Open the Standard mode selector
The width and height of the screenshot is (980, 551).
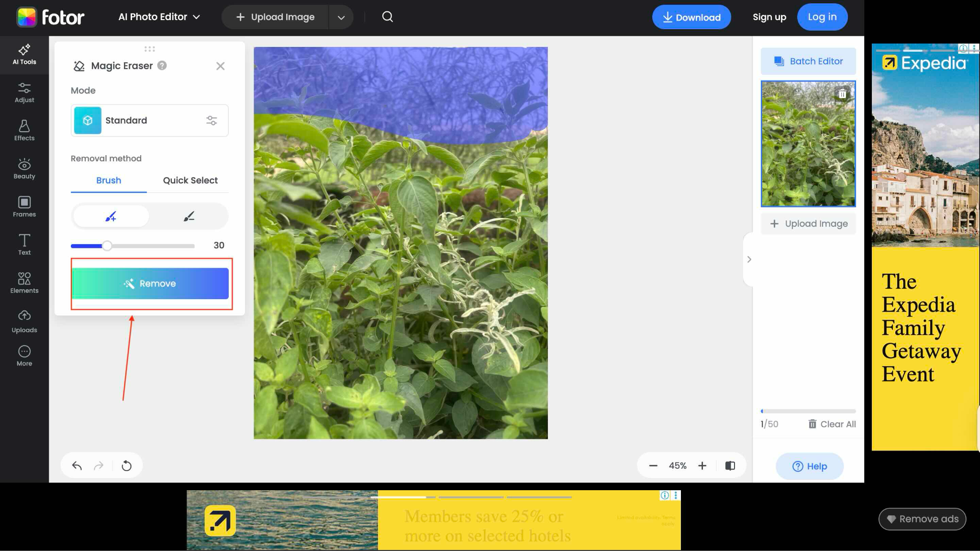149,121
